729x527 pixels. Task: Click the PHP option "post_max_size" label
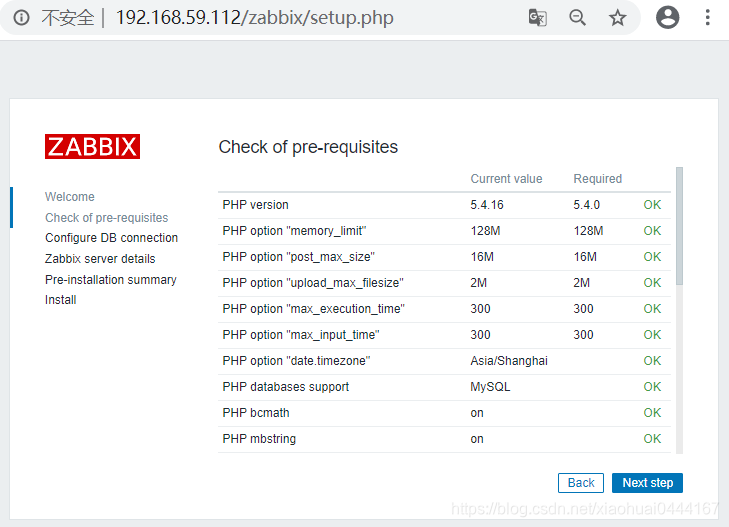[298, 257]
